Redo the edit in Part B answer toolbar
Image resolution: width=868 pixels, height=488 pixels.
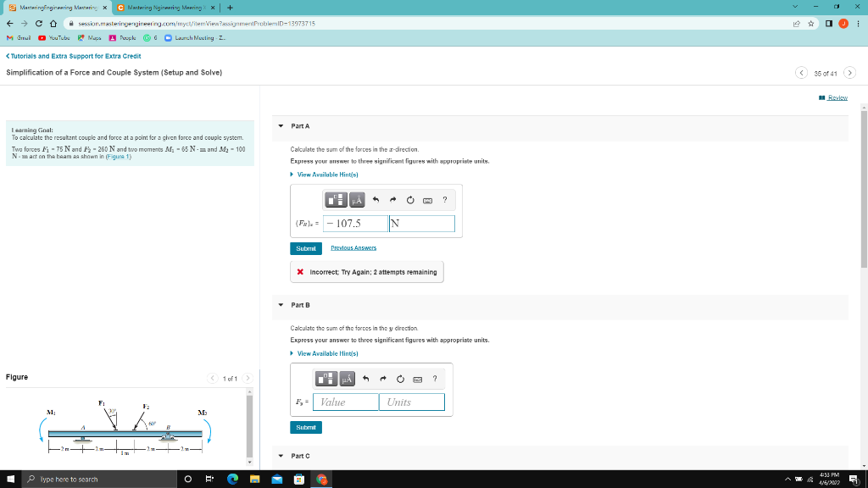coord(382,379)
